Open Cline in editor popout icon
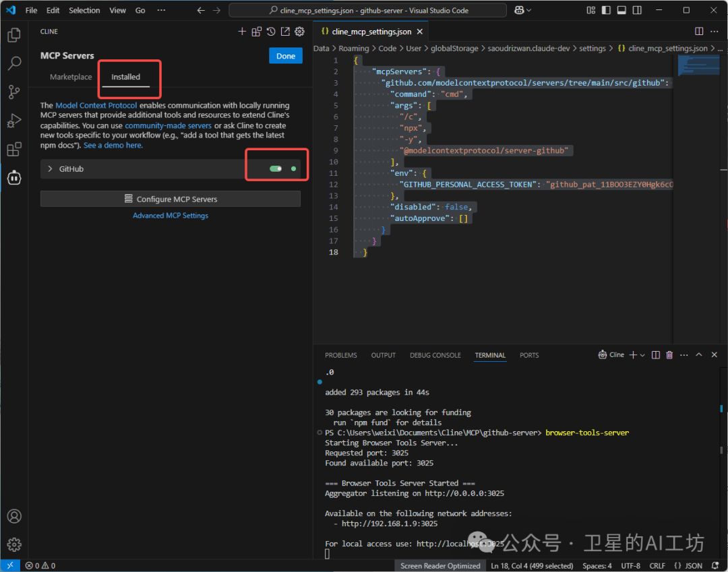This screenshot has height=572, width=728. tap(285, 32)
